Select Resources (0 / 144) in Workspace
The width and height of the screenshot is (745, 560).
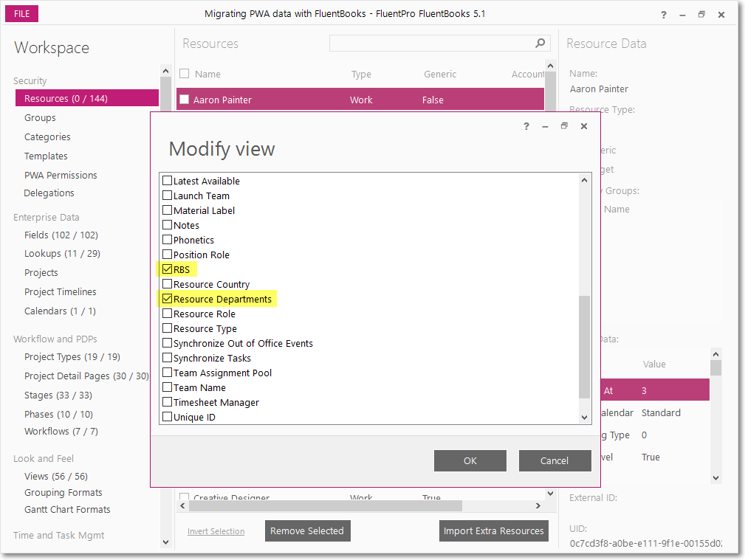(87, 98)
